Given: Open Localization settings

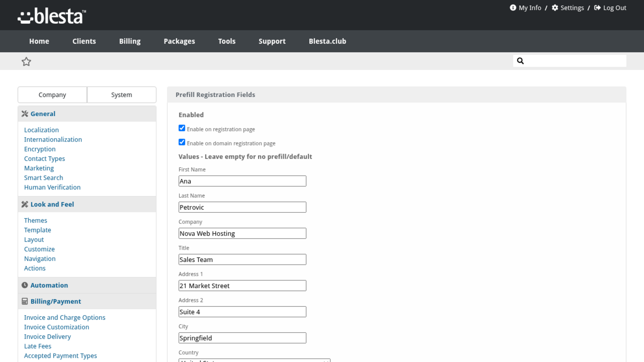Looking at the screenshot, I should (x=41, y=130).
